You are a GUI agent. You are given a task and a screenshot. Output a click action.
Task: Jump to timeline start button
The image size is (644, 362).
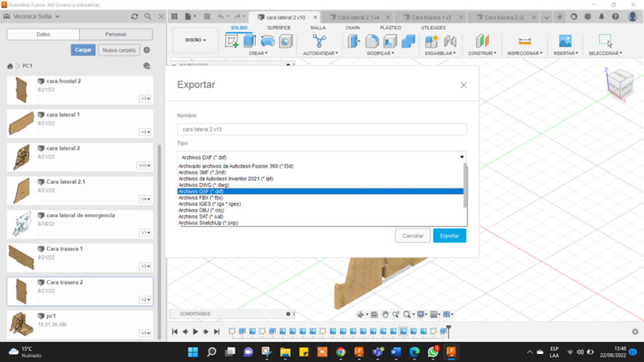pyautogui.click(x=174, y=331)
